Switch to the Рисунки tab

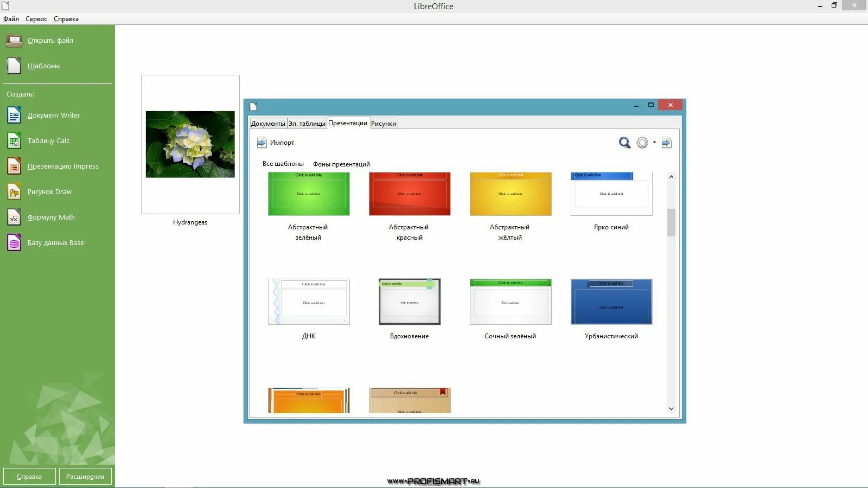(x=384, y=124)
